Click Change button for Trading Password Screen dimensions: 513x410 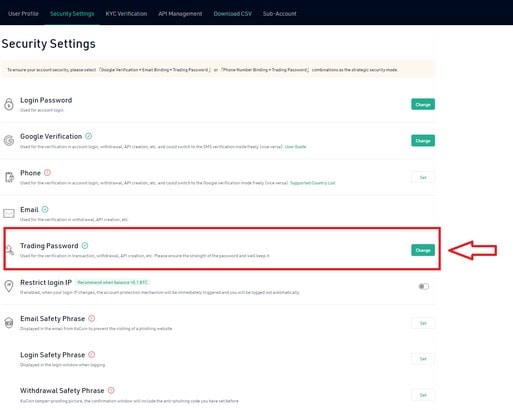[423, 250]
